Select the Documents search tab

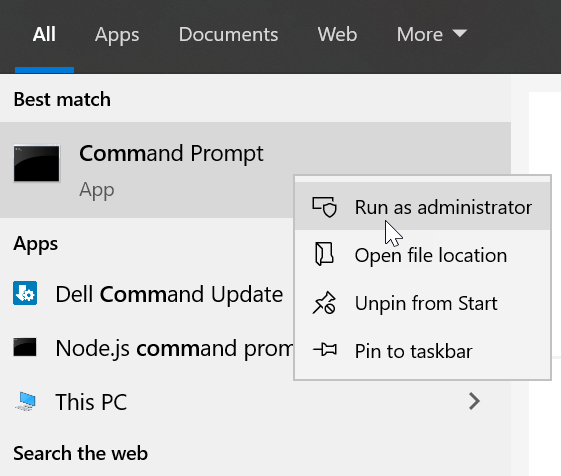point(228,34)
